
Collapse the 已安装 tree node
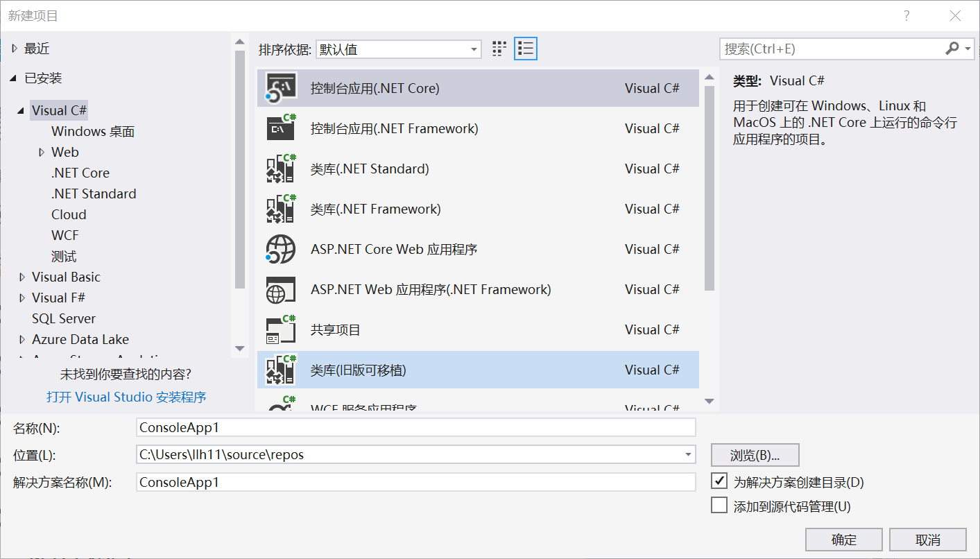tap(14, 78)
